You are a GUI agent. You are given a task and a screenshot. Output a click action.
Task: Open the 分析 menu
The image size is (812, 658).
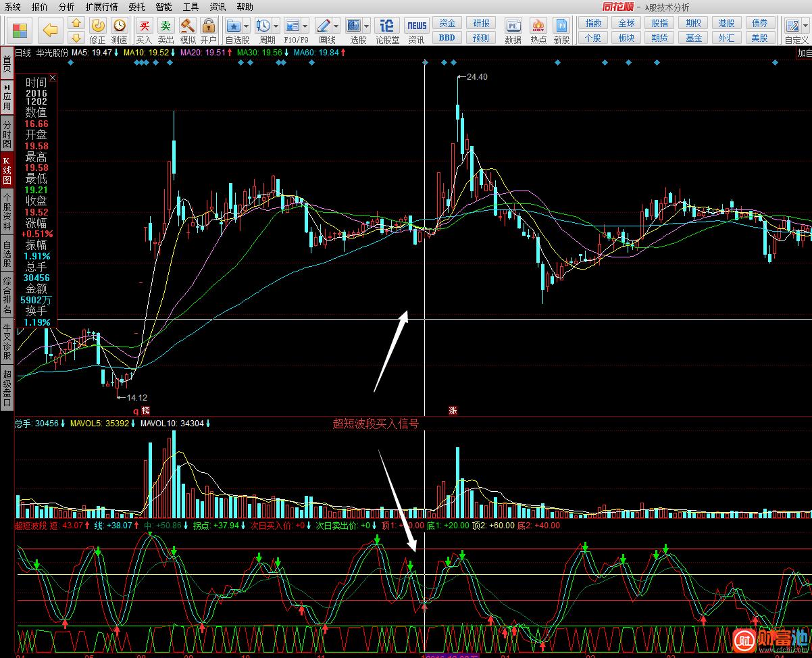pos(67,7)
